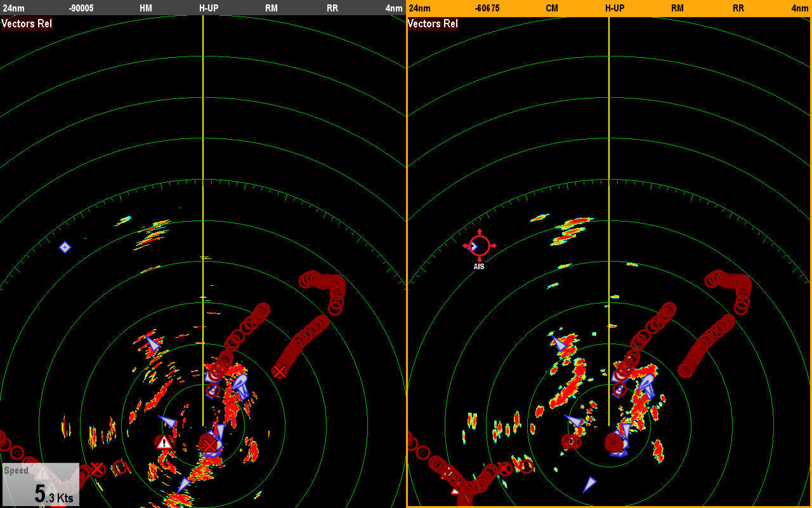Open the 4nm ring interval selector
This screenshot has height=508, width=812.
click(x=393, y=8)
